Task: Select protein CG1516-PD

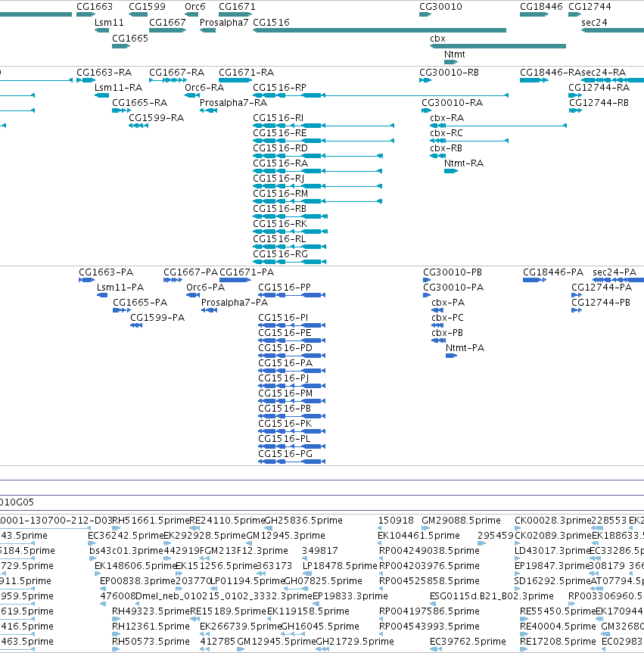Action: [285, 348]
